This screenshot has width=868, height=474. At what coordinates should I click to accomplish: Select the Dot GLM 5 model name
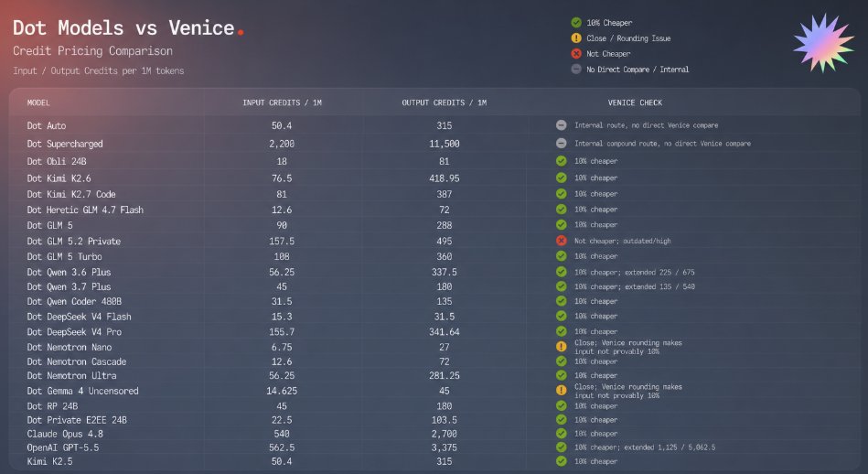[x=49, y=225]
